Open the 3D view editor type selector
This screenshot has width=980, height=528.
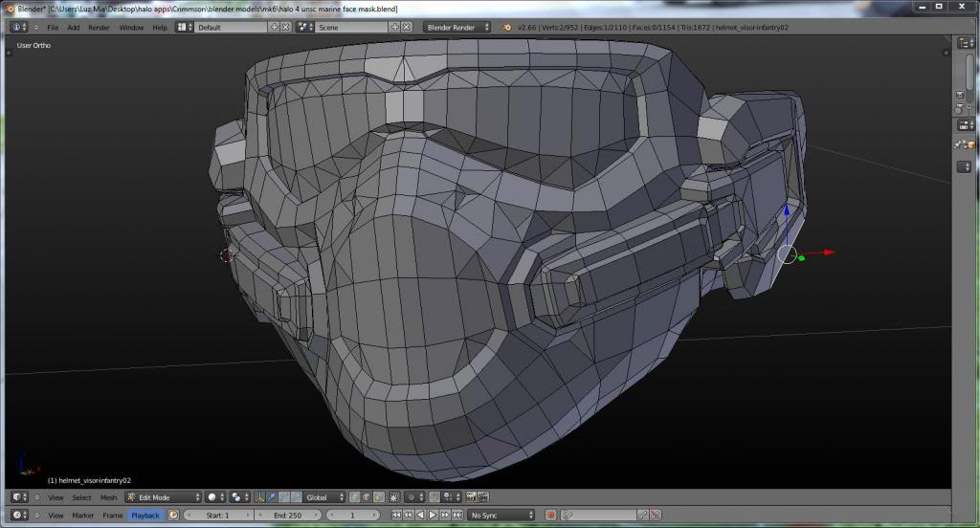(x=19, y=497)
